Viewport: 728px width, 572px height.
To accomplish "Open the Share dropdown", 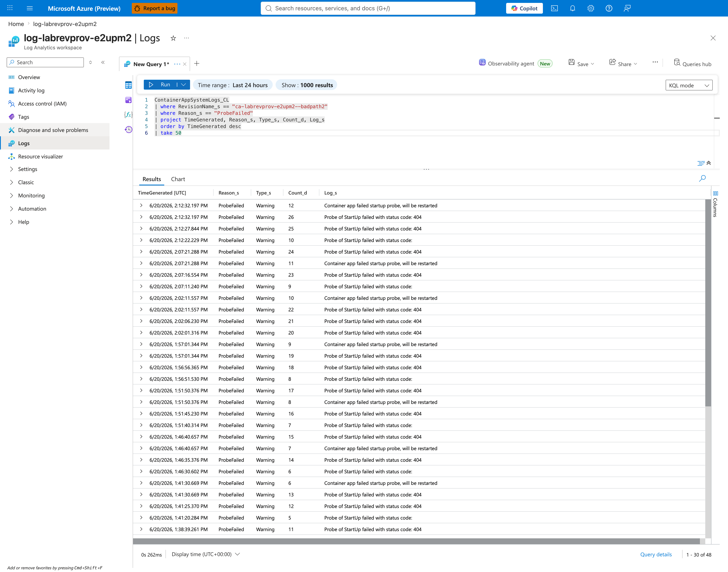I will (623, 63).
